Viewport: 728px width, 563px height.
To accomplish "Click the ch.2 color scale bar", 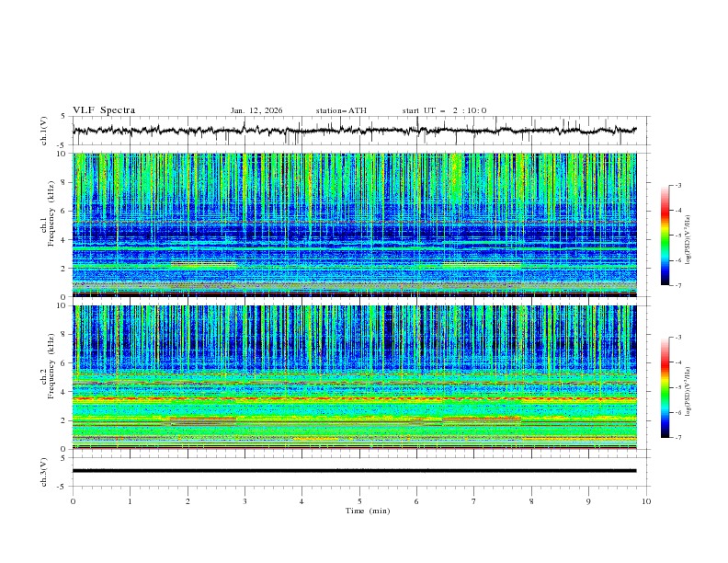I will (665, 387).
